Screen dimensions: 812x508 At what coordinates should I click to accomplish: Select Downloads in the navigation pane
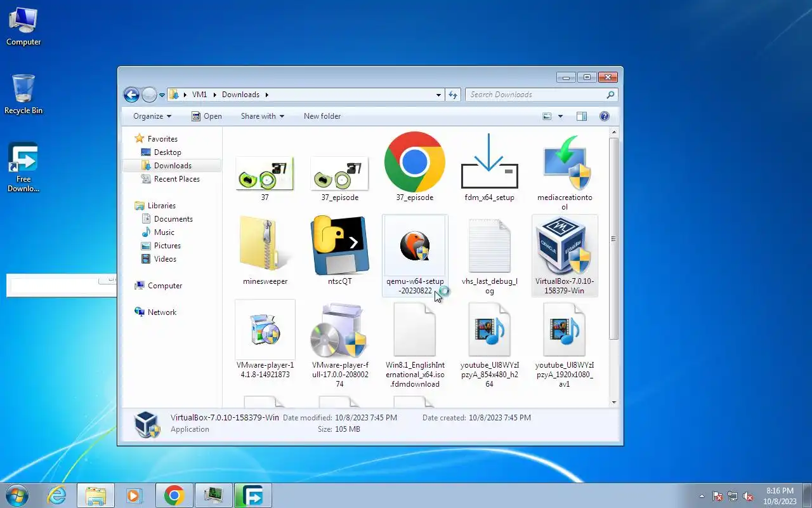click(172, 166)
